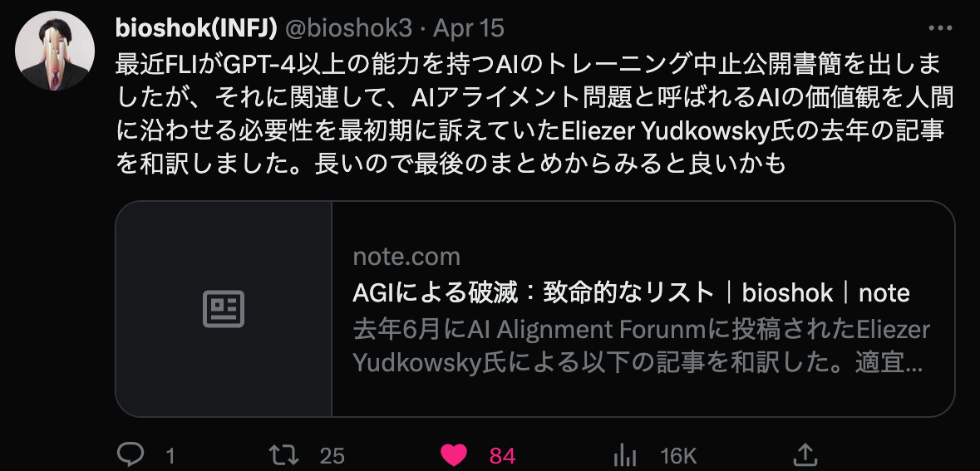Click the reply count 1

pos(170,456)
